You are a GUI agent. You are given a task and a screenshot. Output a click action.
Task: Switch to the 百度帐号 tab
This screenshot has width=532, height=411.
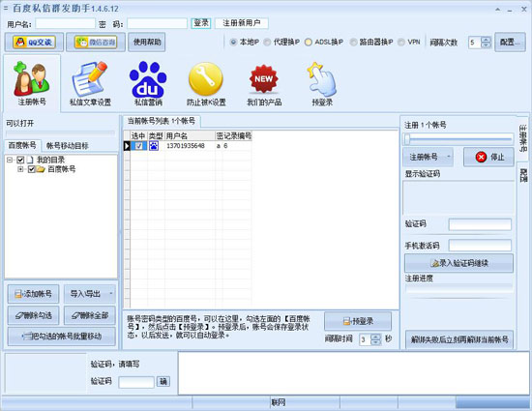22,145
